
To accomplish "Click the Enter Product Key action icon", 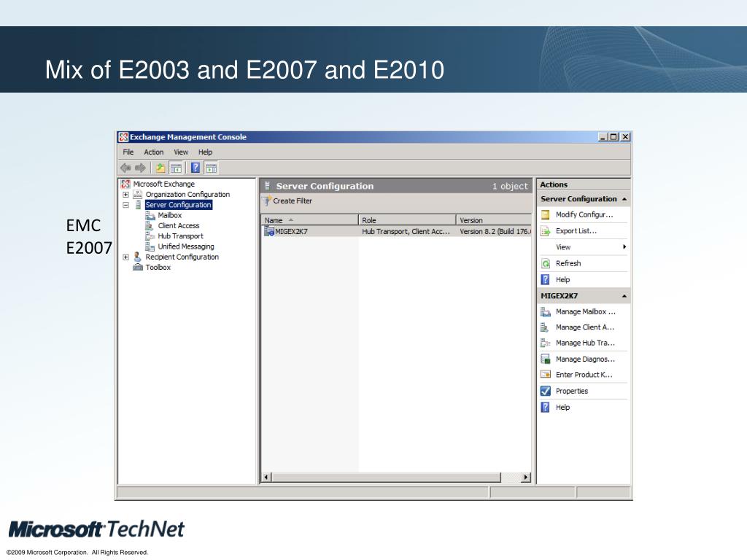I will [x=546, y=375].
